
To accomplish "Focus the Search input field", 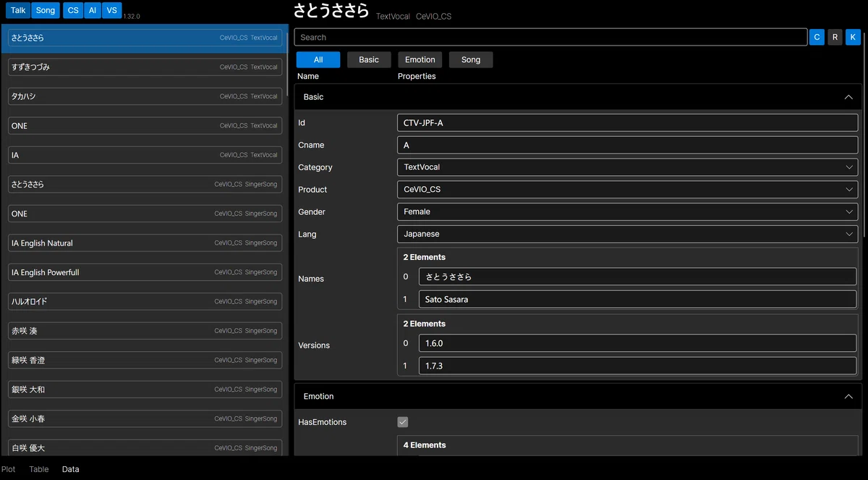I will tap(550, 37).
